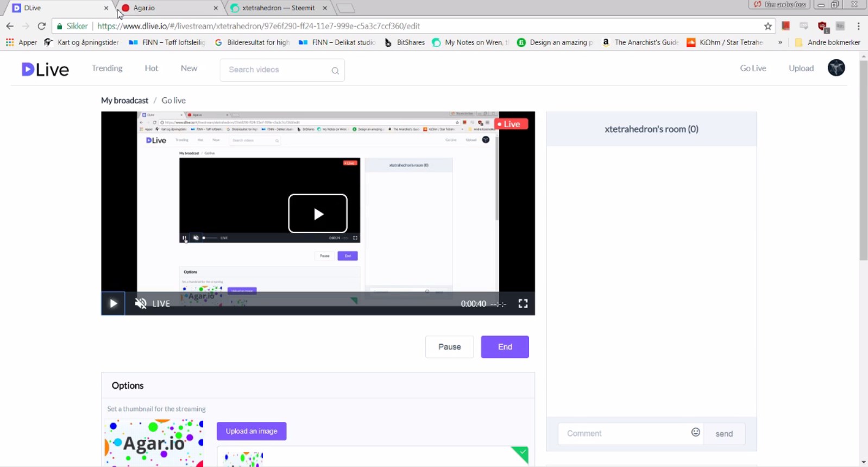Viewport: 868px width, 467px height.
Task: Click the secure lock icon in address bar
Action: pyautogui.click(x=60, y=26)
